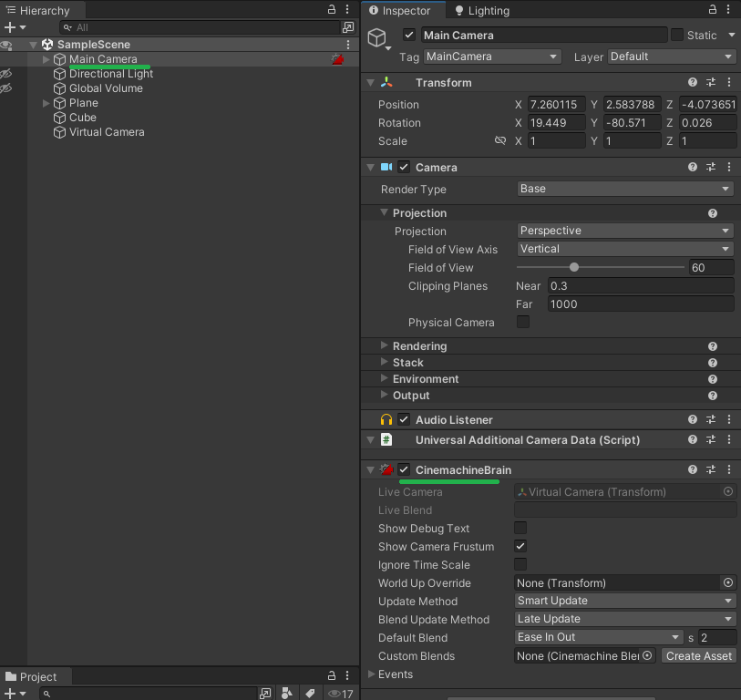741x700 pixels.
Task: Disable the CinemachineBrain component checkbox
Action: tap(404, 469)
